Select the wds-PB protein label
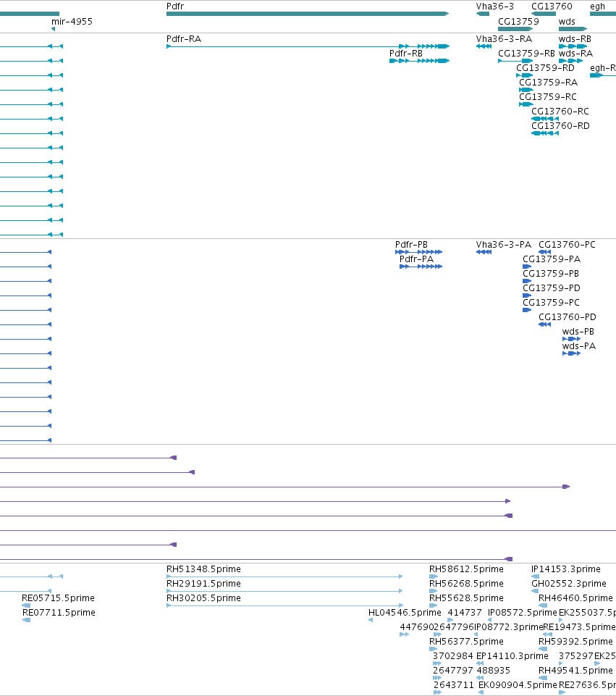616x696 pixels. tap(578, 332)
